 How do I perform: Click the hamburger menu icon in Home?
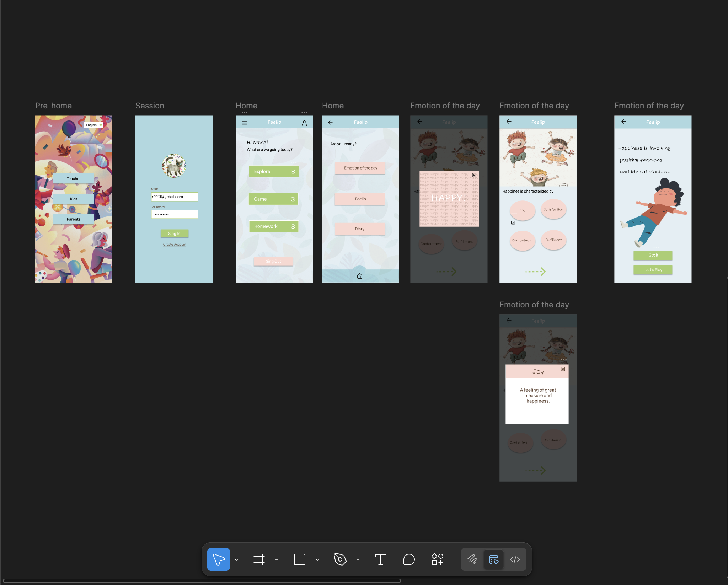tap(245, 123)
